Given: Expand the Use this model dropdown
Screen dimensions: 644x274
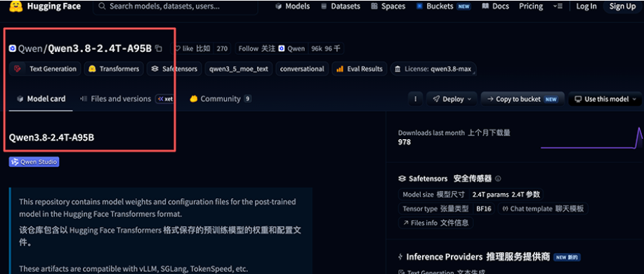Looking at the screenshot, I should 605,99.
